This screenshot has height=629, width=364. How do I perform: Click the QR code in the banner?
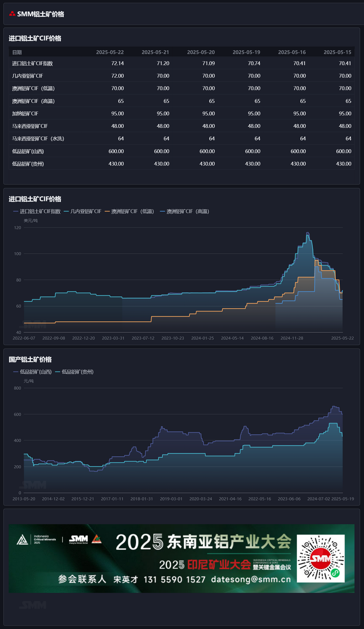(321, 558)
